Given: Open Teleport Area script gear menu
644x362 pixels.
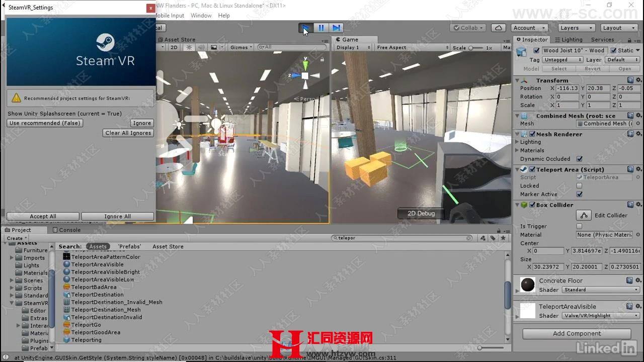Looking at the screenshot, I should tap(638, 169).
